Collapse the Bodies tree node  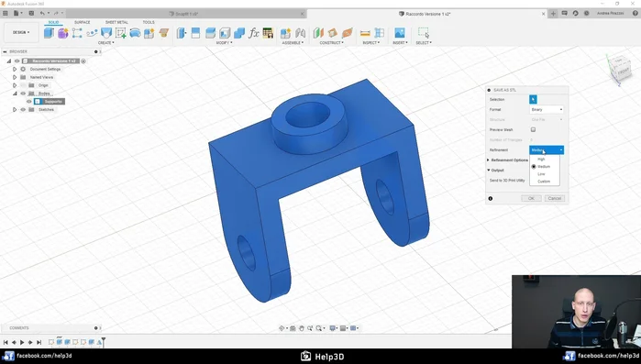click(x=15, y=94)
